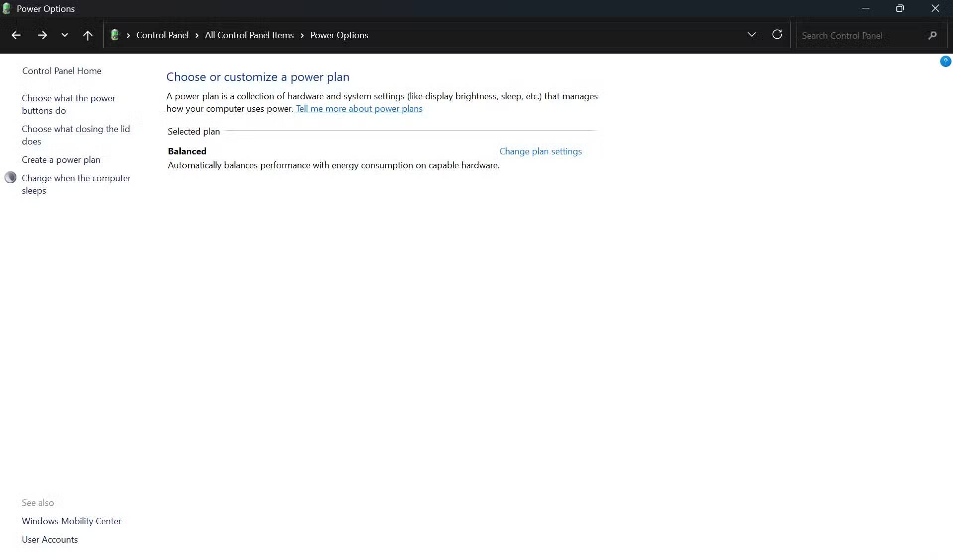Click the forward navigation arrow
The width and height of the screenshot is (953, 560).
click(x=42, y=35)
